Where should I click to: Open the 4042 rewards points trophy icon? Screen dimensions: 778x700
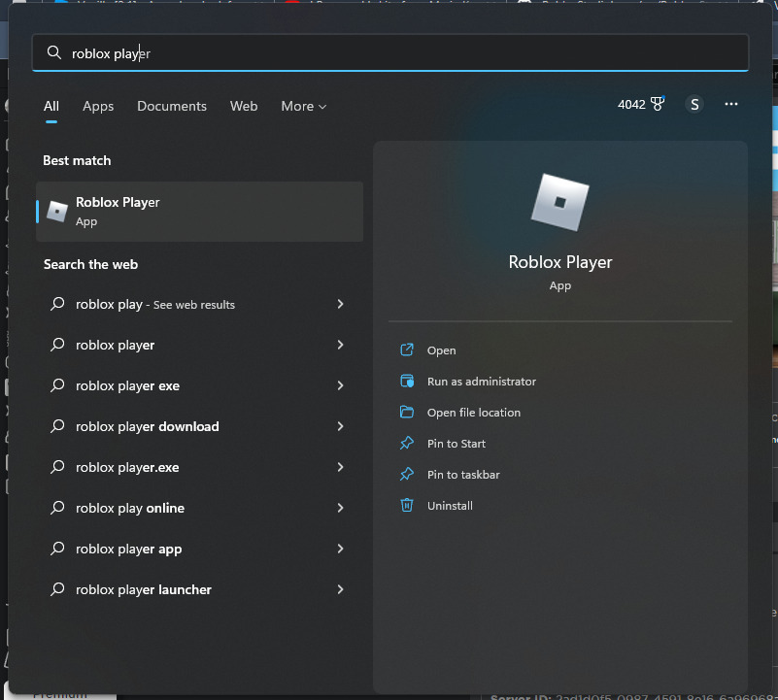pyautogui.click(x=658, y=104)
